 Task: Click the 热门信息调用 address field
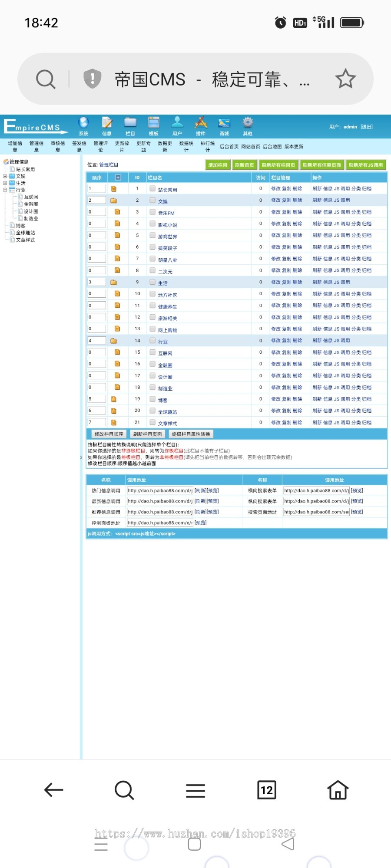pos(160,490)
